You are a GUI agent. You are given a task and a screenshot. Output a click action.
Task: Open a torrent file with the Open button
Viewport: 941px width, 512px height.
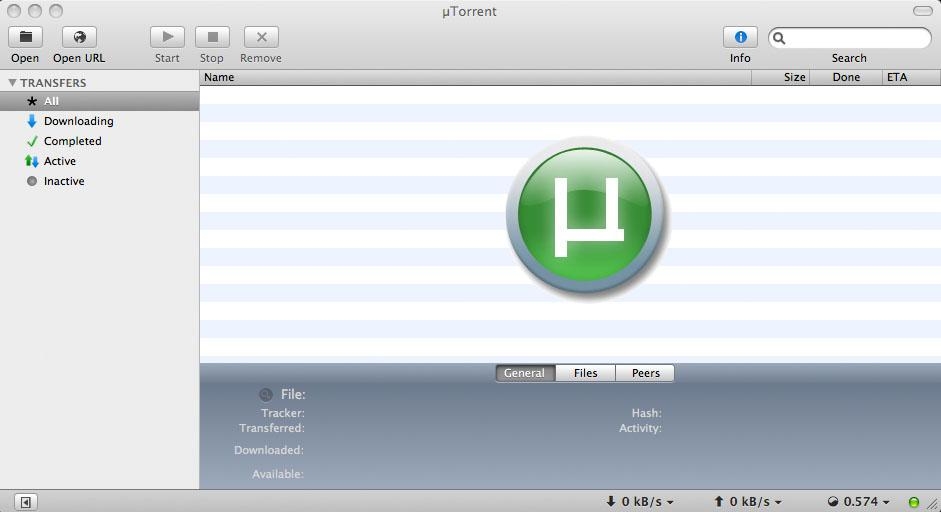tap(25, 37)
